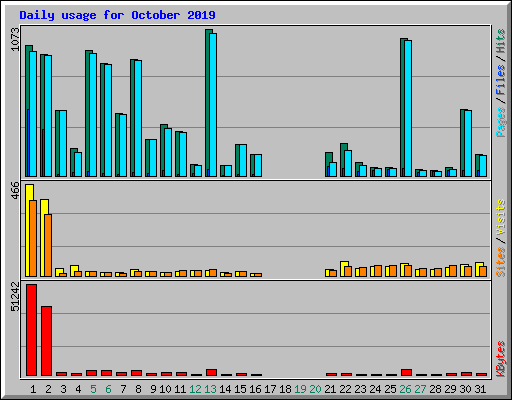Screen dimensions: 512x400
Task: Click day 11 on the x-axis
Action: tap(180, 389)
